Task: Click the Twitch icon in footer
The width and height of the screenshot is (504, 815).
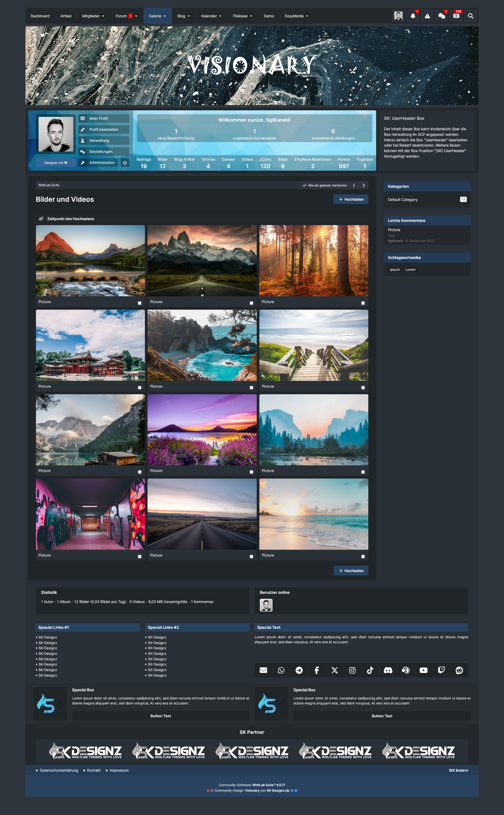Action: click(441, 670)
